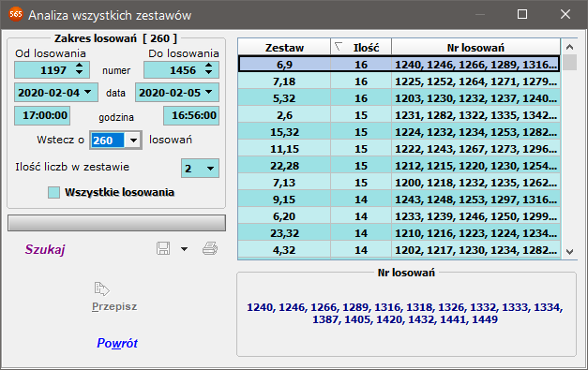Image resolution: width=588 pixels, height=370 pixels.
Task: Sort by the Zestaw column header
Action: point(284,48)
